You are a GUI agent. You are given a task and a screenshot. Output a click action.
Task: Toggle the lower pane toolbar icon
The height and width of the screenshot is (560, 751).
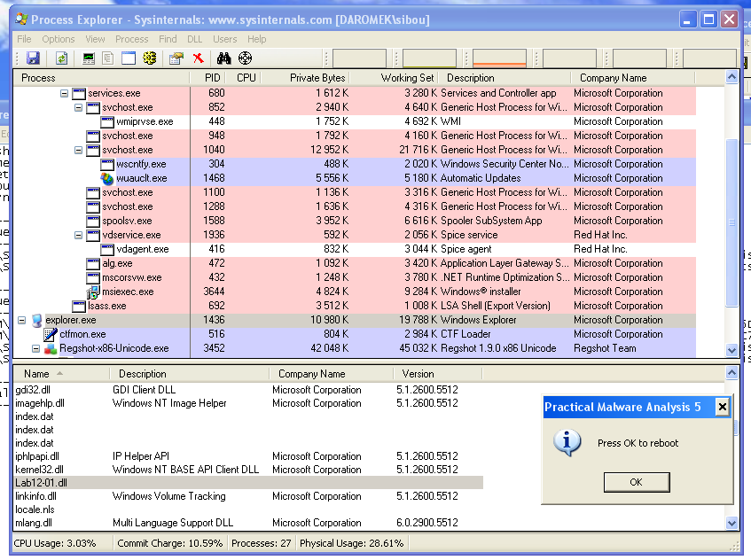129,58
